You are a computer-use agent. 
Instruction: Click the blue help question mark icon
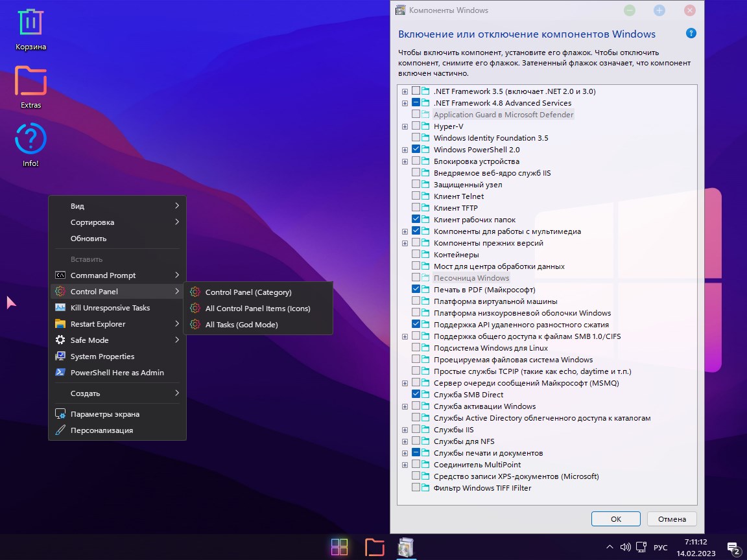pyautogui.click(x=691, y=34)
